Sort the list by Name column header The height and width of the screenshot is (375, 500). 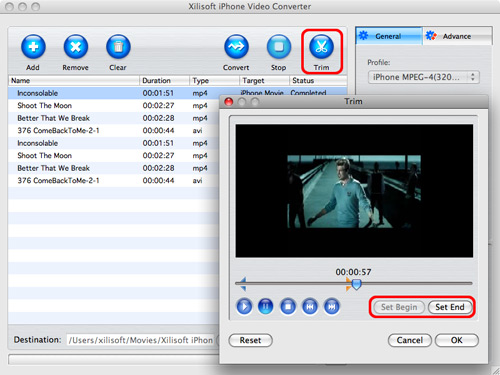pyautogui.click(x=73, y=81)
